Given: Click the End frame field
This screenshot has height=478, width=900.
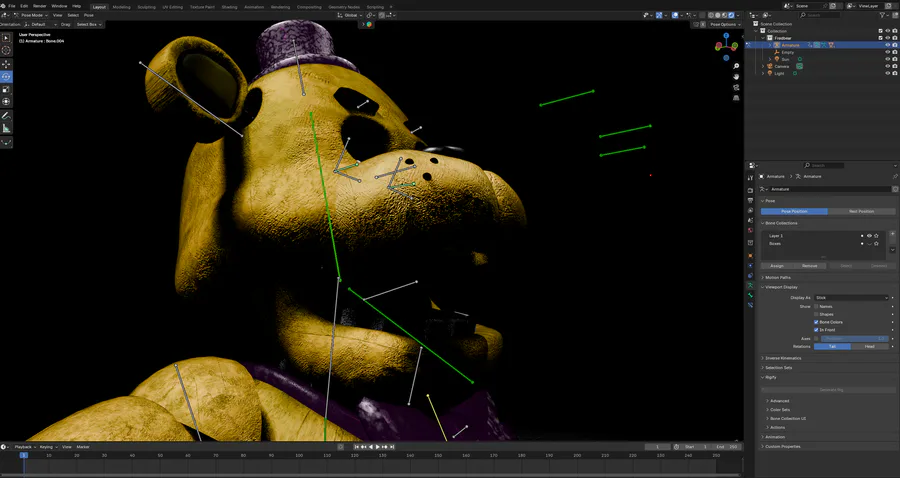Looking at the screenshot, I should pos(727,446).
